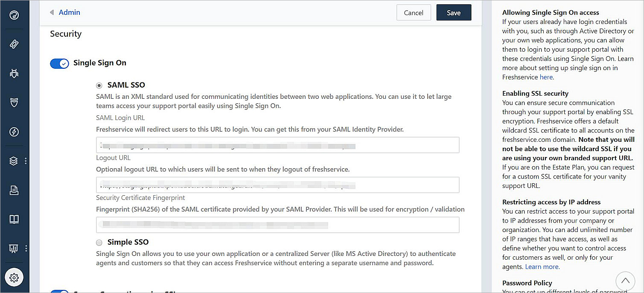Click the SAML Login URL field
This screenshot has width=644, height=293.
pos(277,145)
